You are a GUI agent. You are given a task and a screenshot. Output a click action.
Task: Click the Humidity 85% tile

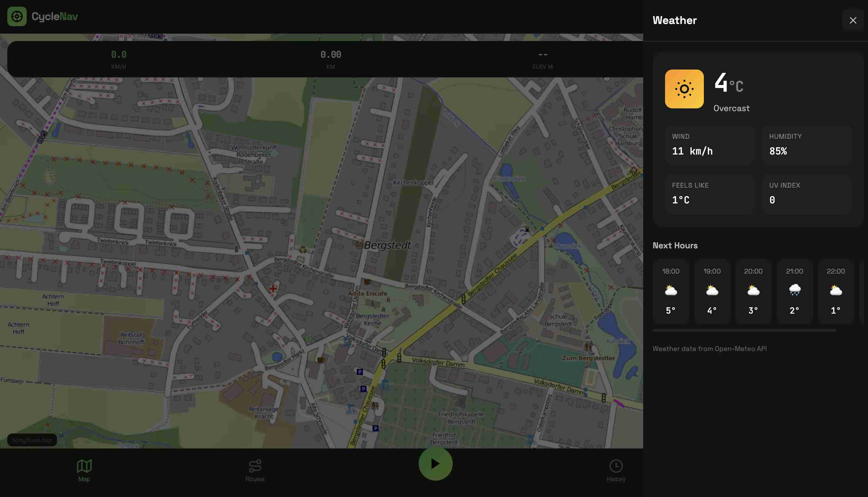tap(807, 145)
